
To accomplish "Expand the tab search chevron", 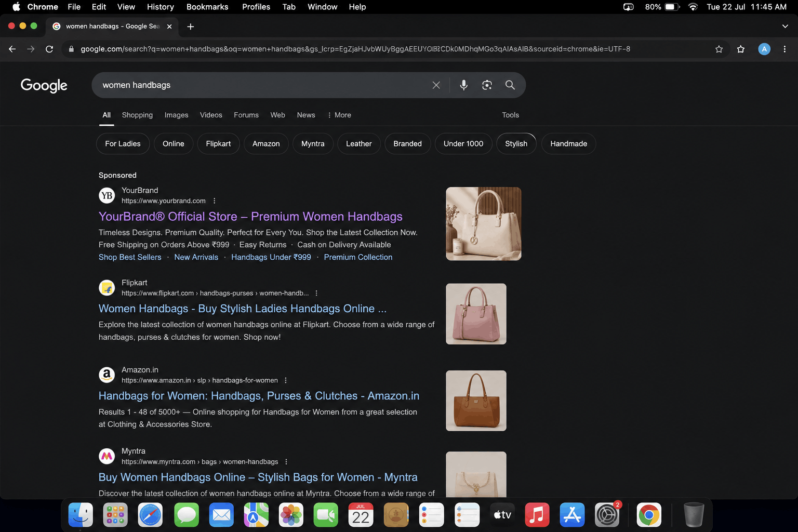I will click(x=785, y=26).
